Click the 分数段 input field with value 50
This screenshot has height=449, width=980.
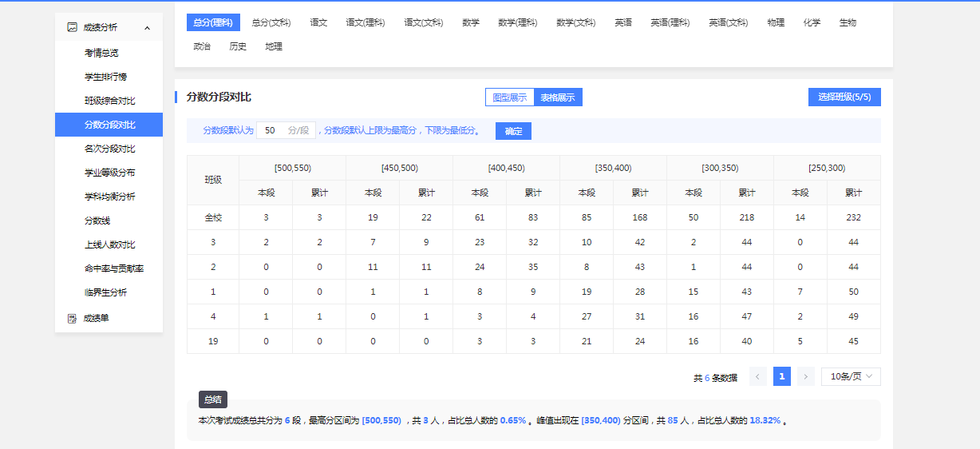pos(271,130)
